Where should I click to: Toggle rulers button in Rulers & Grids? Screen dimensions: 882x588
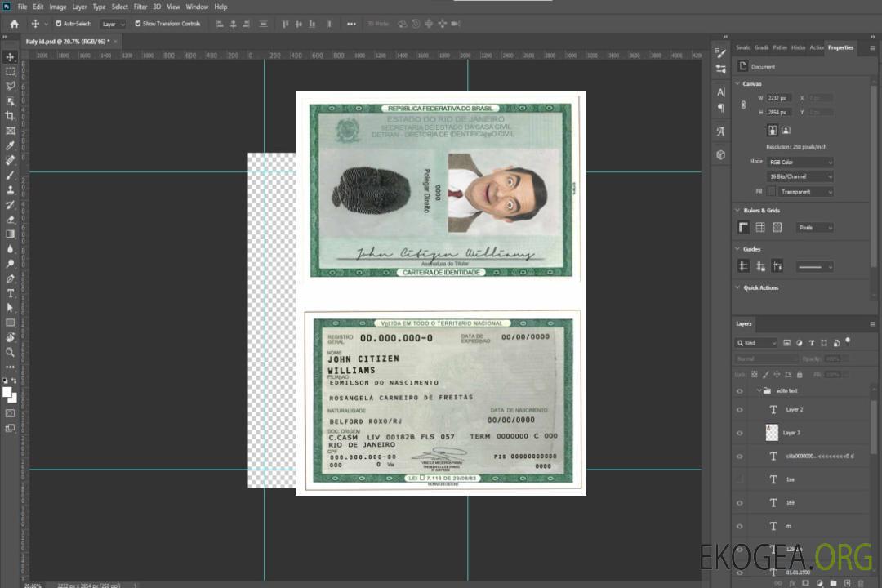(x=744, y=227)
